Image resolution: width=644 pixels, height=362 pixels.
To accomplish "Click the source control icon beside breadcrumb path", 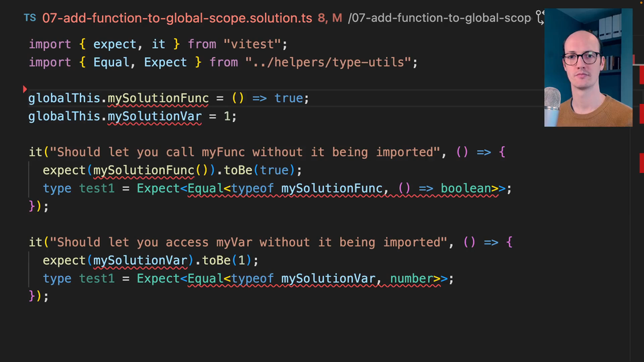I will 538,18.
